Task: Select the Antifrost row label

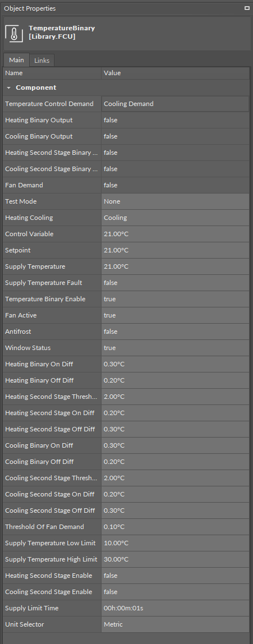Action: pos(17,332)
